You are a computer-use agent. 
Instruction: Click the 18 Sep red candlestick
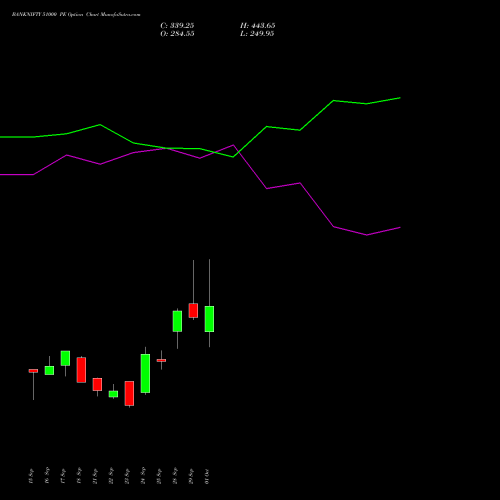pyautogui.click(x=81, y=370)
